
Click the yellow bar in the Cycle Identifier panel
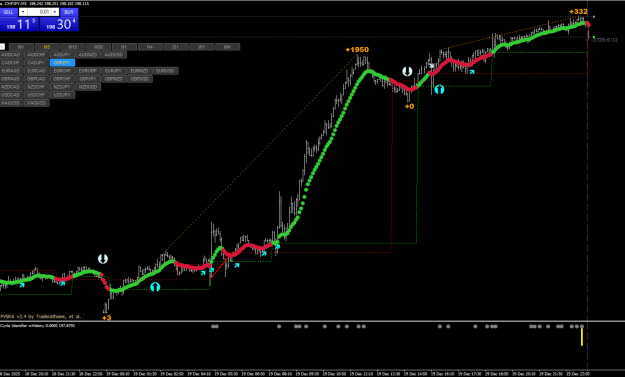582,337
